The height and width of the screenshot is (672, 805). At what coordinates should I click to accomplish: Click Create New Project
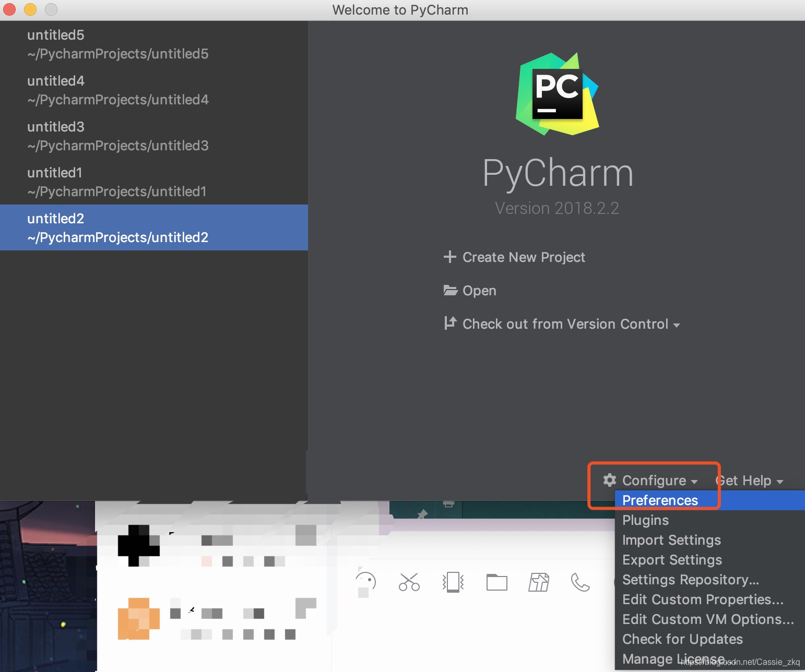(x=523, y=257)
